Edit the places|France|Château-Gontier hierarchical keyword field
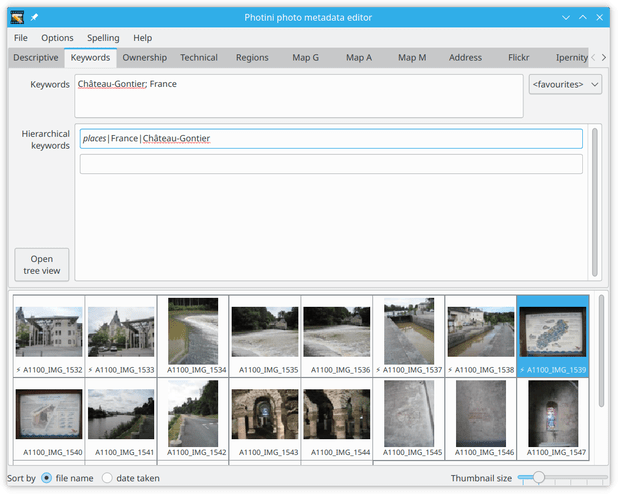The width and height of the screenshot is (618, 494). pos(331,138)
